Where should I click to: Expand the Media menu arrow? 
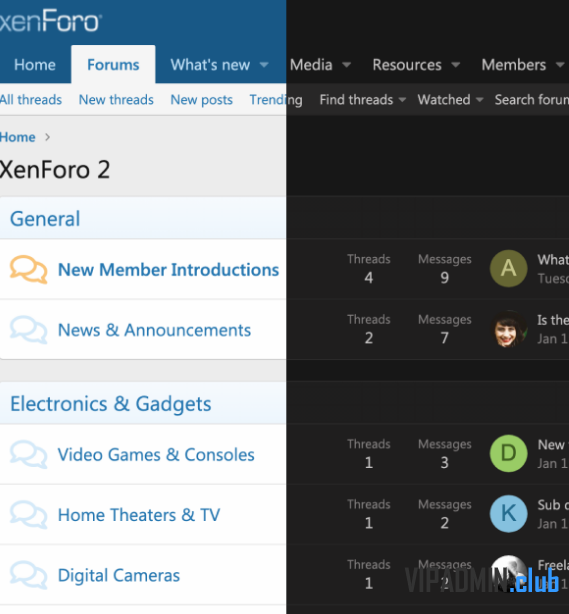(346, 65)
